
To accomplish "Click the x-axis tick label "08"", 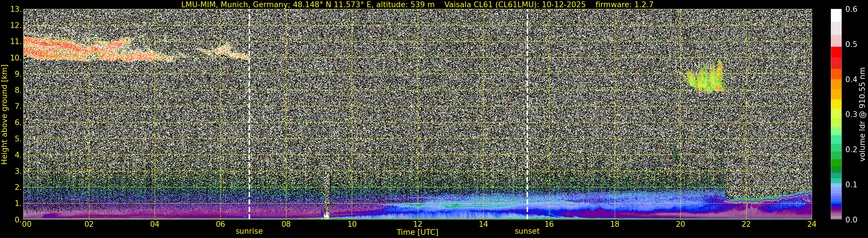I will (286, 224).
